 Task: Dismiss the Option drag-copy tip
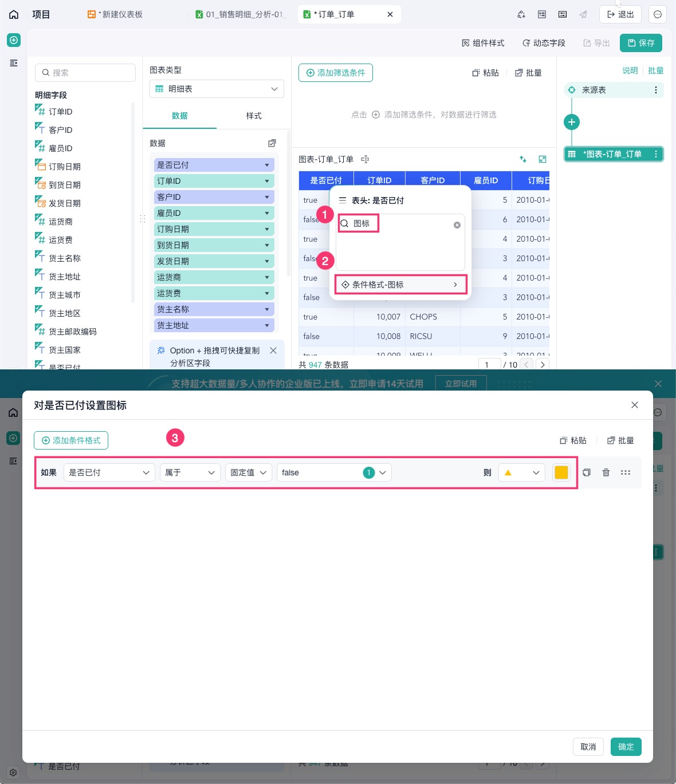click(x=273, y=350)
